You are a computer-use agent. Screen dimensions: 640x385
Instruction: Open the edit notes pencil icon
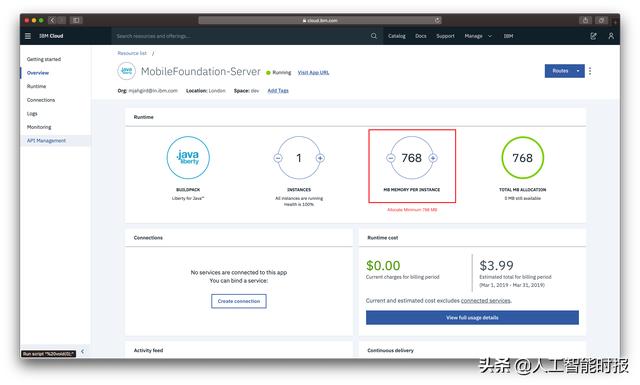pos(593,36)
